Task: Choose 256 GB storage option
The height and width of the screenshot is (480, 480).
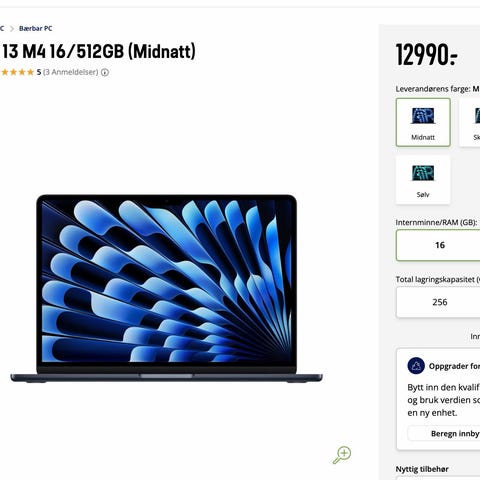Action: pos(438,302)
